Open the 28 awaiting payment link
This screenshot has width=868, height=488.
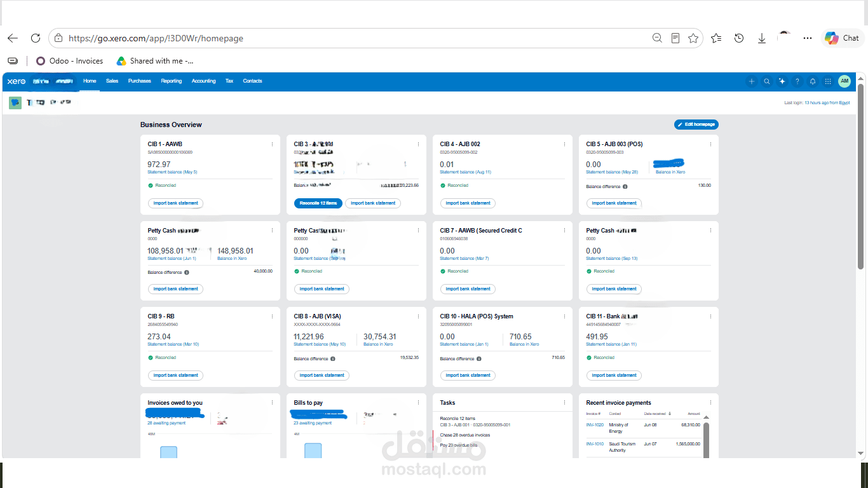coord(166,423)
